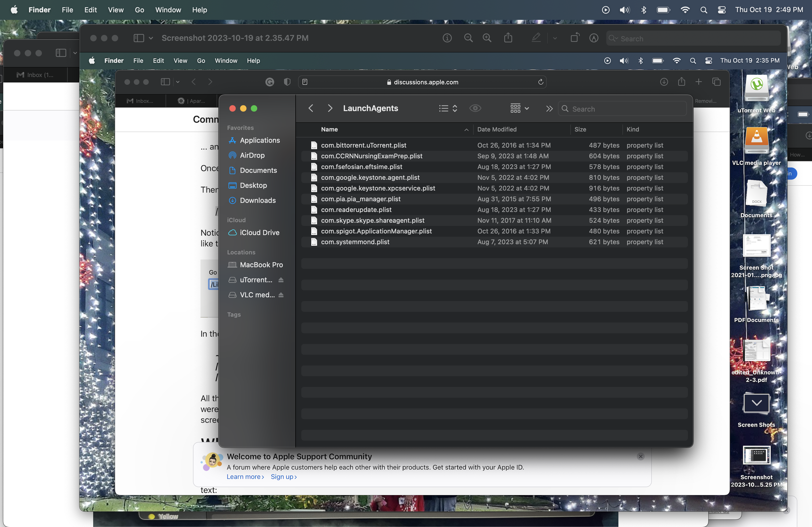
Task: Open the File menu in the topmost menu bar
Action: click(x=67, y=10)
